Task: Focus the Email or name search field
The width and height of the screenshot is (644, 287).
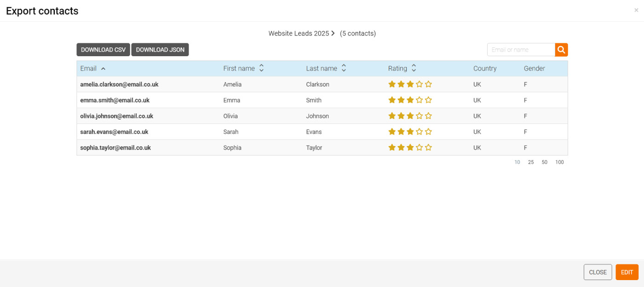Action: click(521, 50)
